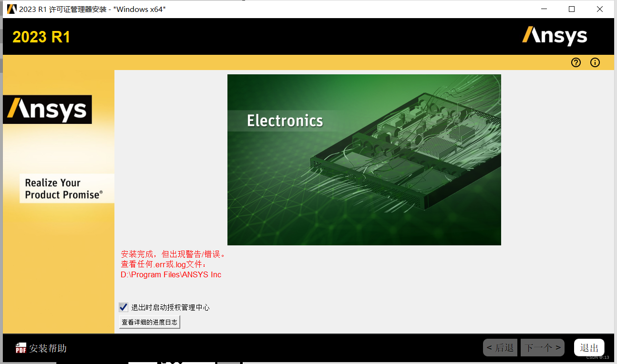Image resolution: width=617 pixels, height=364 pixels.
Task: Minimize the installer window
Action: (x=544, y=9)
